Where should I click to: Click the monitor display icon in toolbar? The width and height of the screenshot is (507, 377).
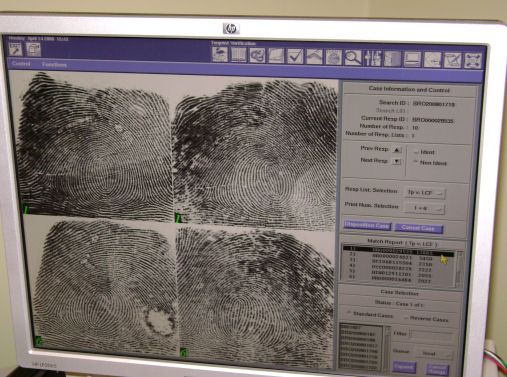coord(412,59)
